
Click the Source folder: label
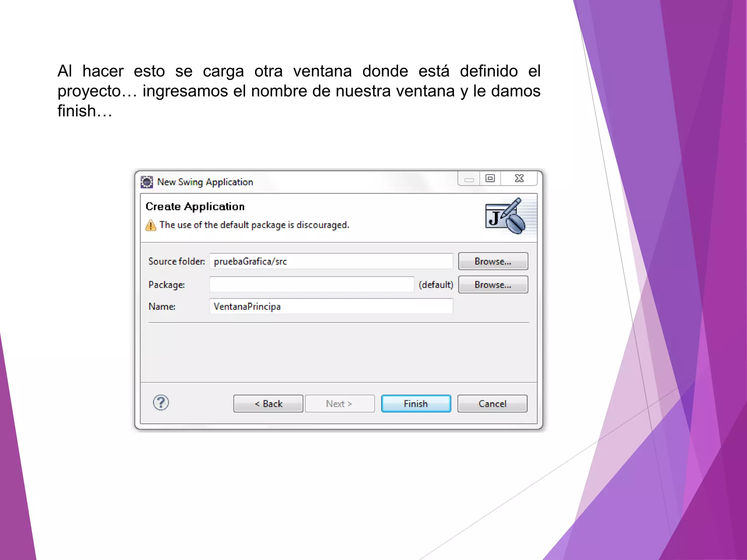point(177,261)
